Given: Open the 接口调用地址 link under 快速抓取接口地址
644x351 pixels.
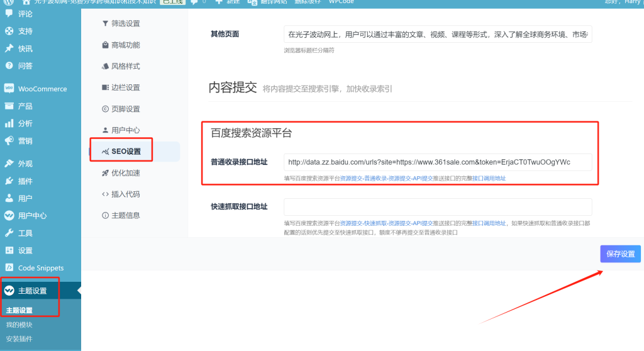Looking at the screenshot, I should pos(489,223).
